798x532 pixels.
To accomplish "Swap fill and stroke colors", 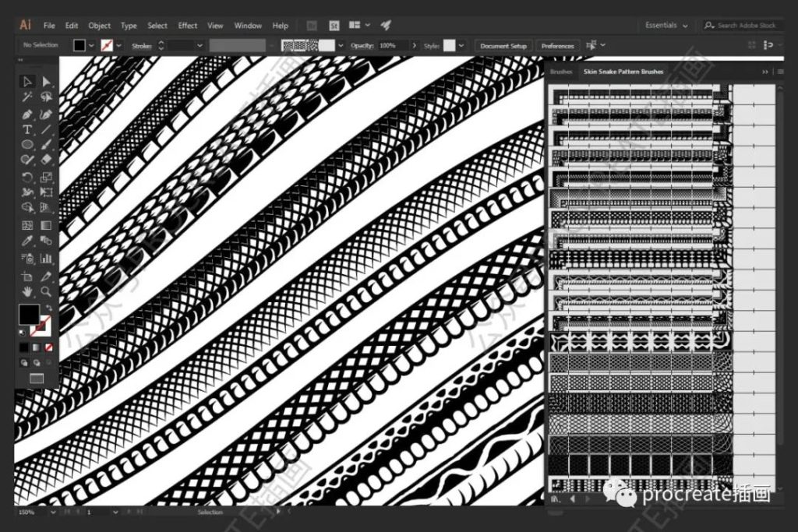I will pos(48,308).
